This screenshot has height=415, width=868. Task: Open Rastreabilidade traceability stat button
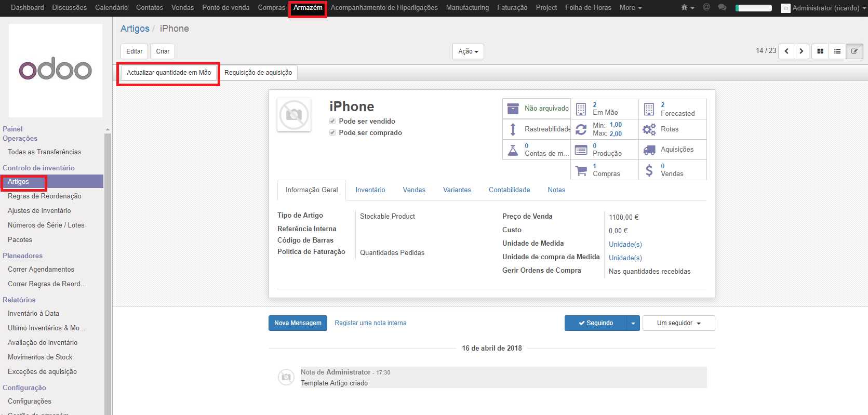[537, 129]
